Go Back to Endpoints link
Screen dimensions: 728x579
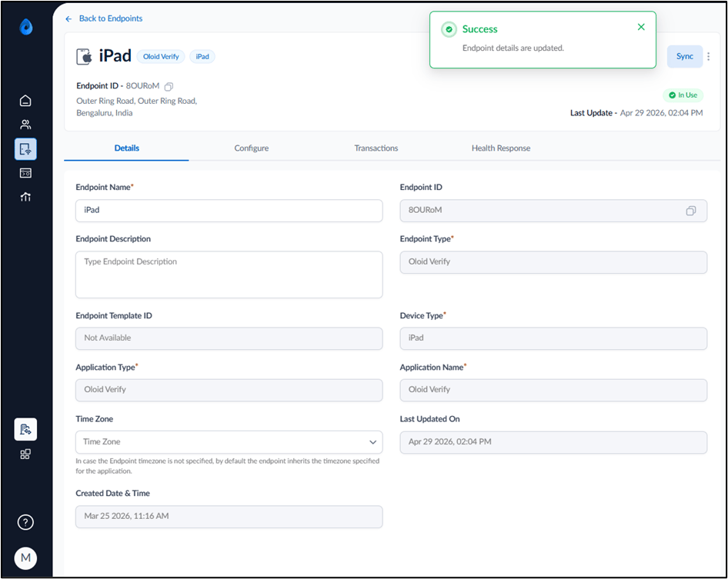click(x=111, y=18)
